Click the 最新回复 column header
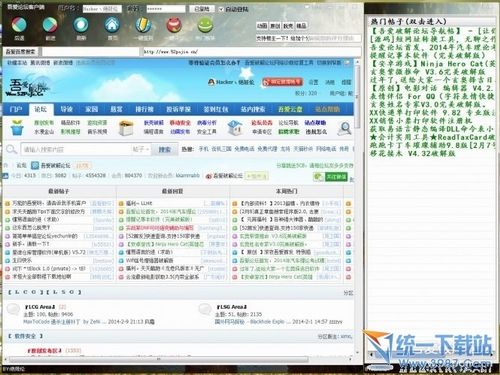Screen dimensions: 500x375 pyautogui.click(x=172, y=191)
